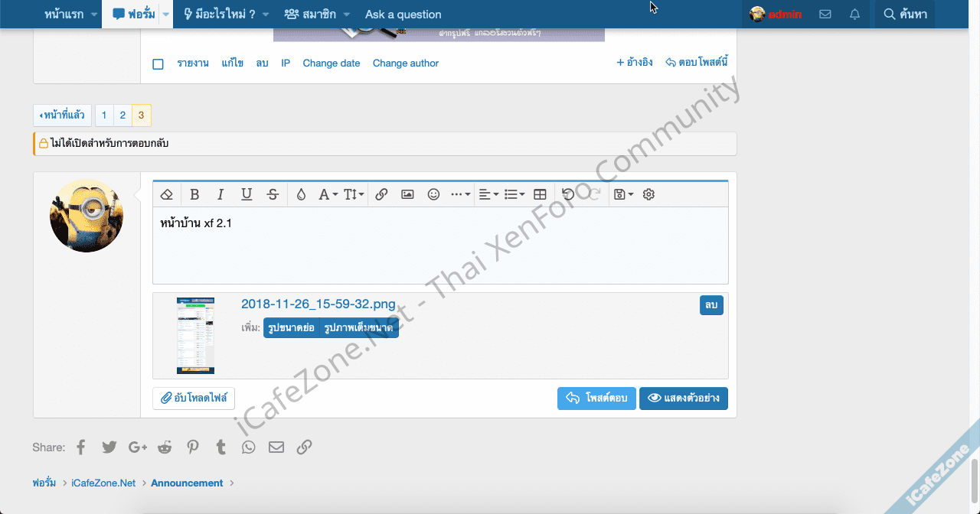Open the text alignment dropdown
980x514 pixels.
point(488,194)
